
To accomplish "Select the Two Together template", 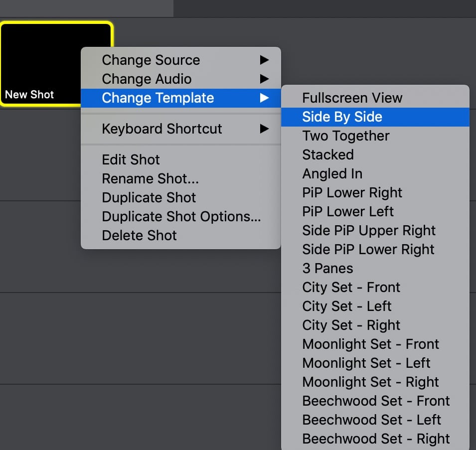I will tap(346, 136).
